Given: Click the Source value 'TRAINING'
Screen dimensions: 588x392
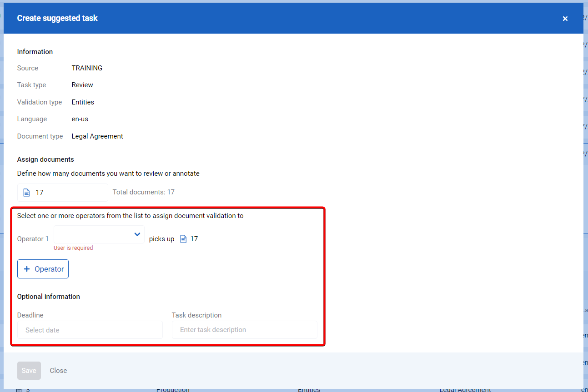Looking at the screenshot, I should point(87,68).
